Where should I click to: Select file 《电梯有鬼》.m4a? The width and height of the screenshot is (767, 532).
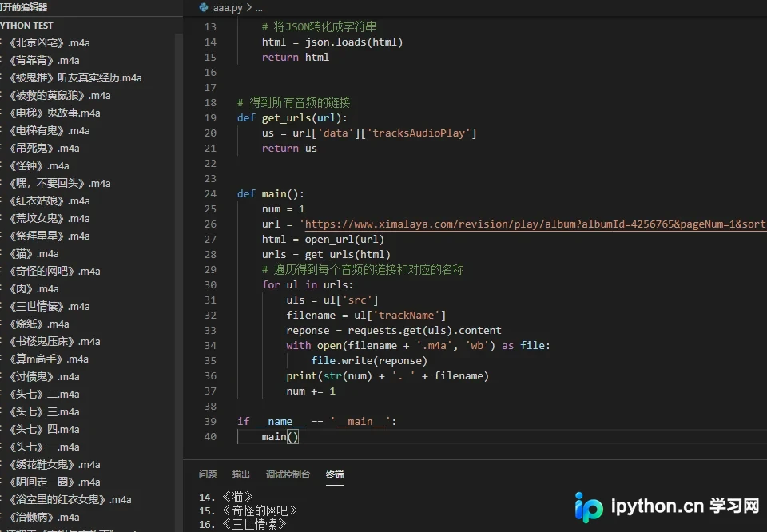(x=49, y=131)
